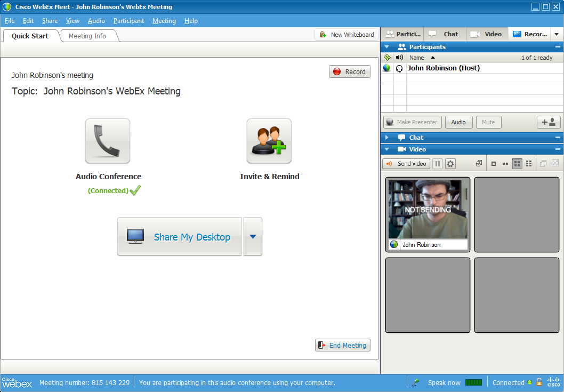Viewport: 564px width, 392px height.
Task: Open the Share My Desktop dropdown arrow
Action: 253,236
